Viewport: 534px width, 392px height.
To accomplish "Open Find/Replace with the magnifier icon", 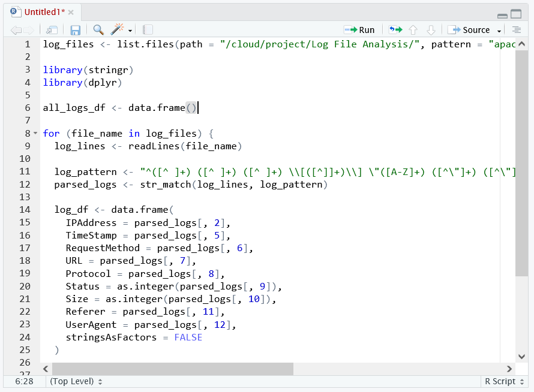I will [98, 30].
